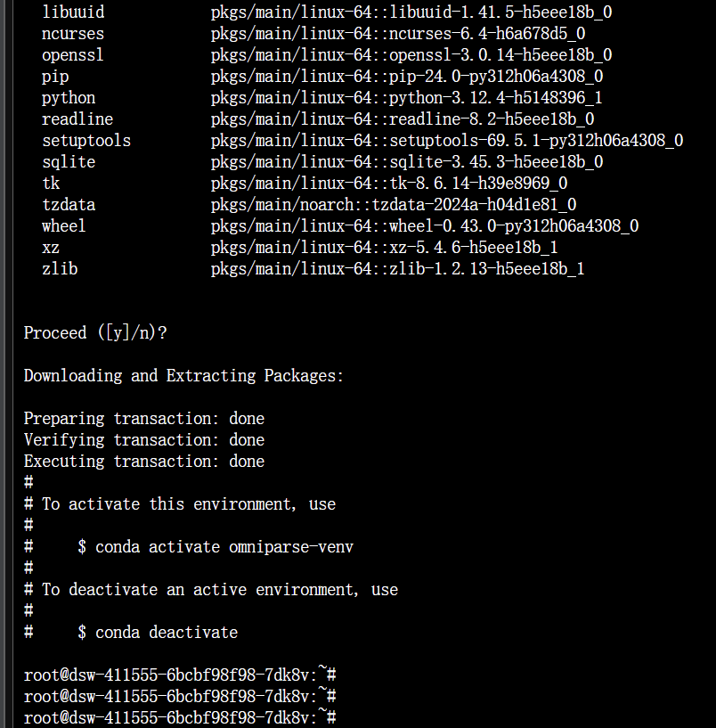
Task: Click the 'To activate this environment, use' comment
Action: 189,503
